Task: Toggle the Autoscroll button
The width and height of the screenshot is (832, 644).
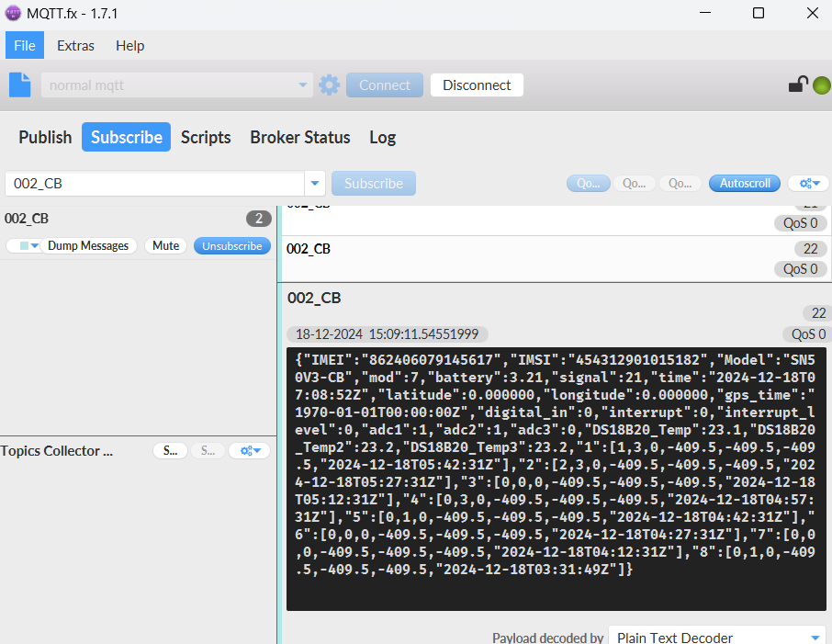Action: pos(745,183)
